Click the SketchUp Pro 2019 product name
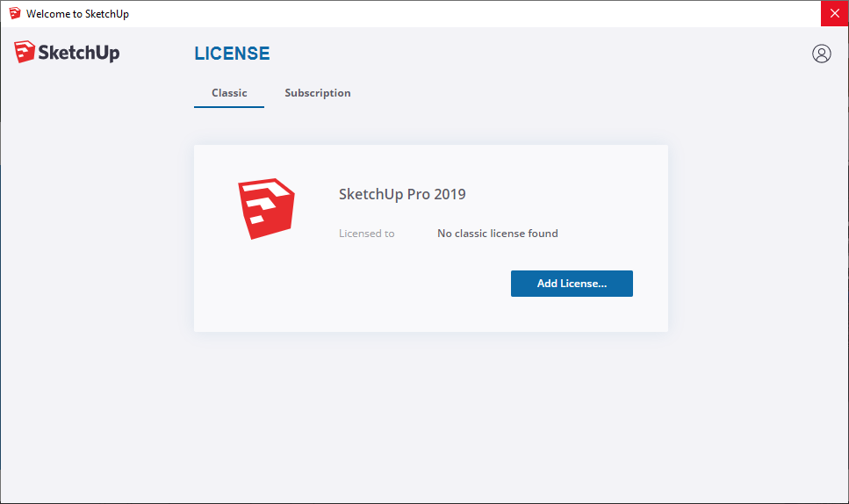The image size is (849, 504). click(x=402, y=194)
